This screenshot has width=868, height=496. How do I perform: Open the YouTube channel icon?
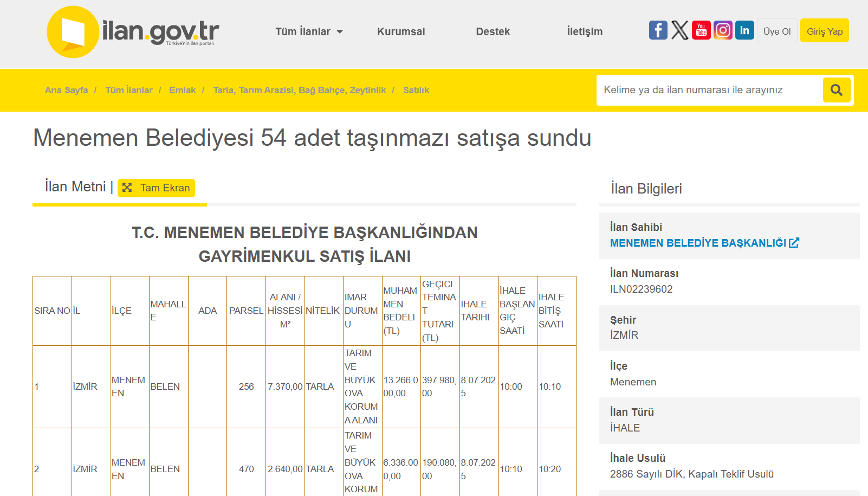(701, 30)
